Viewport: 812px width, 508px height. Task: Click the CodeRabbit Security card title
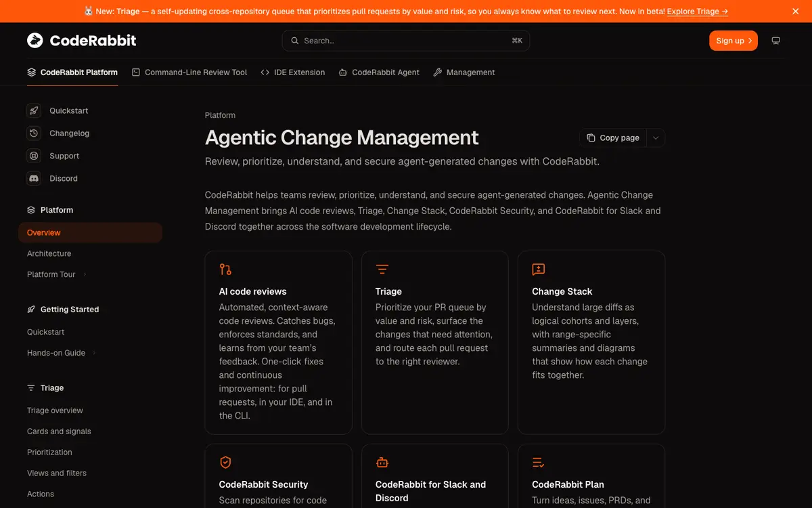263,484
